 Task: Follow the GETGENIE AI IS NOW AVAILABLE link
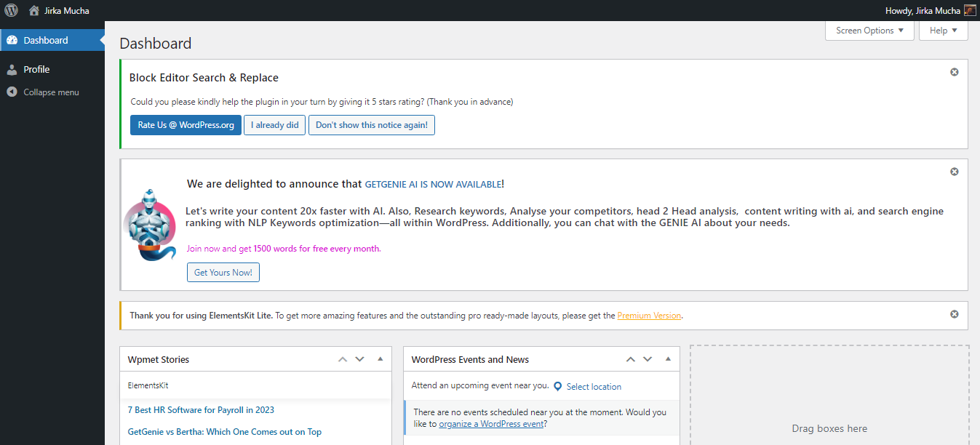[433, 185]
